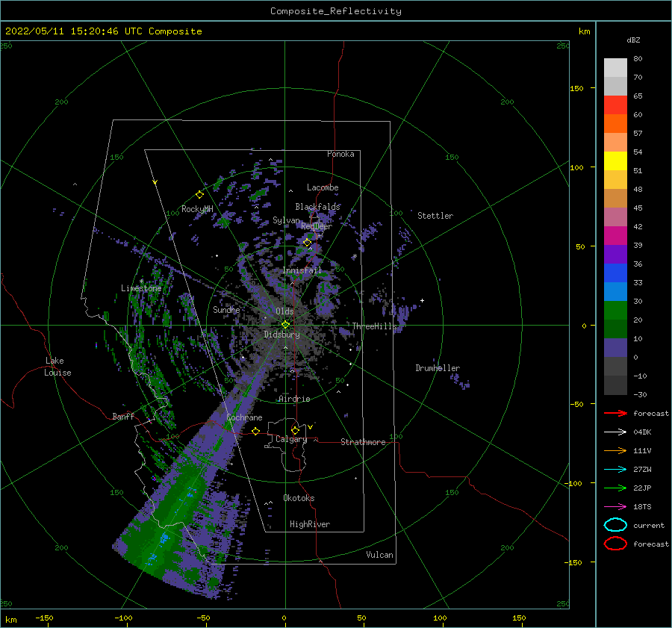Click the Banff label
Screen dimensions: 672x628
123,416
